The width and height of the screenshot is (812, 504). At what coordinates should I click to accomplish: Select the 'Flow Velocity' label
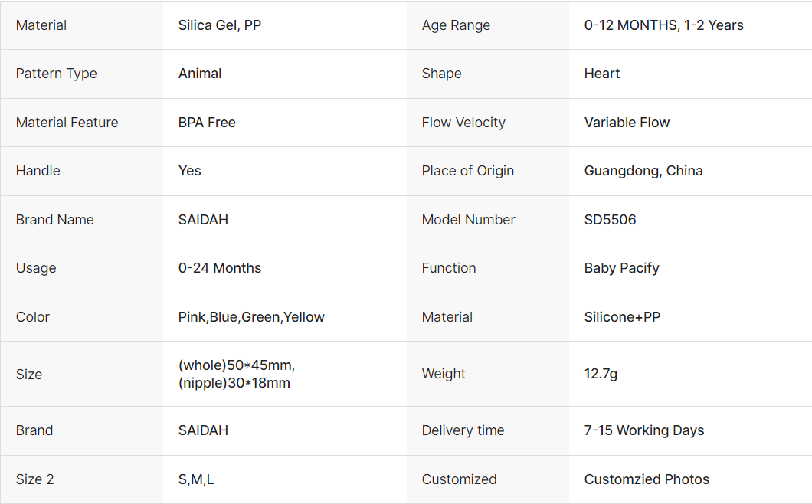click(x=463, y=123)
